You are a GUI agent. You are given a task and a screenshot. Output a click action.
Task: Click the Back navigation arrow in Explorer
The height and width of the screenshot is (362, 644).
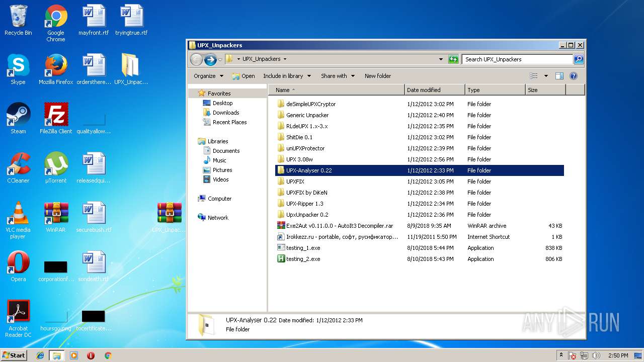[196, 59]
